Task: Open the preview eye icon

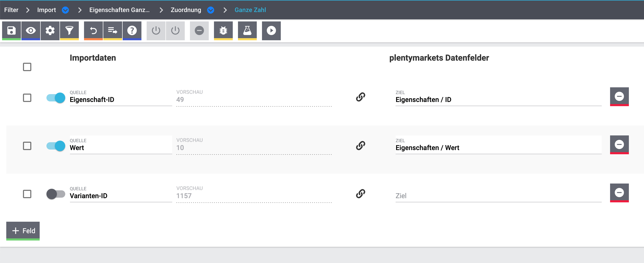Action: [31, 31]
